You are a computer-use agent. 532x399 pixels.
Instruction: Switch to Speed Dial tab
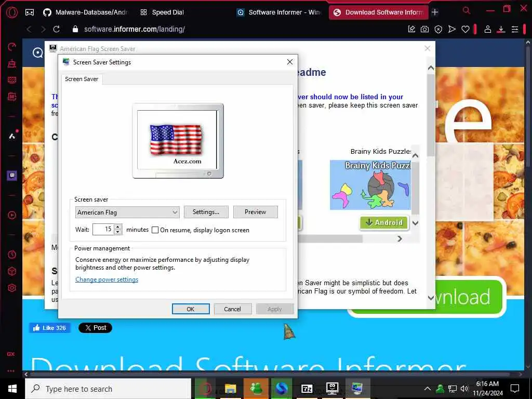tap(162, 12)
